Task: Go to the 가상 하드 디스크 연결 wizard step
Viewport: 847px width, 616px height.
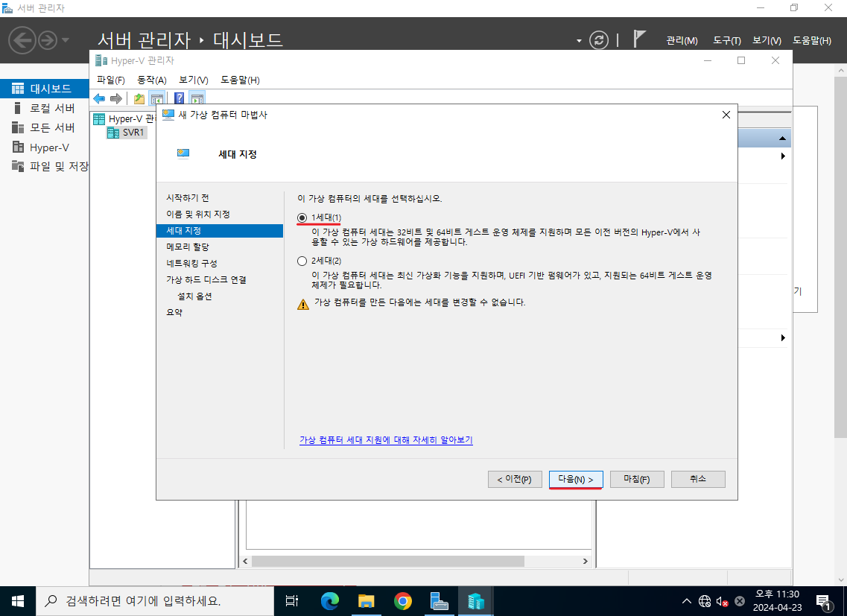Action: click(x=206, y=279)
